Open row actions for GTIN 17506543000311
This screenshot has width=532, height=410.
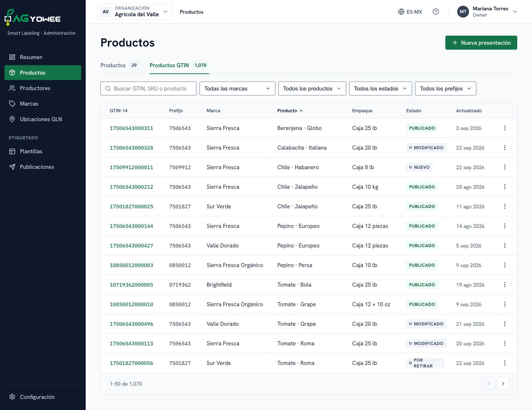(505, 128)
